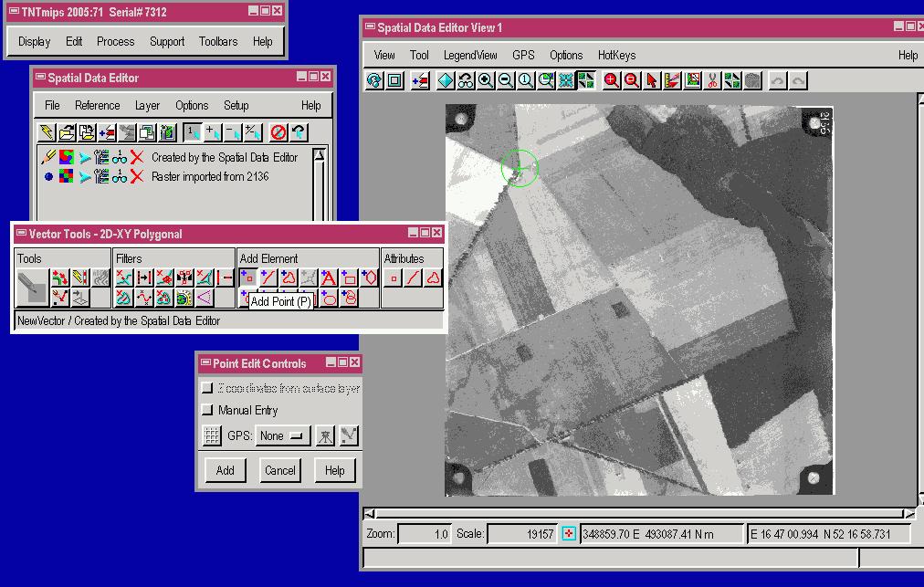The image size is (924, 587).
Task: Click the lightning bolt icon in Spatial Data Editor
Action: [47, 132]
